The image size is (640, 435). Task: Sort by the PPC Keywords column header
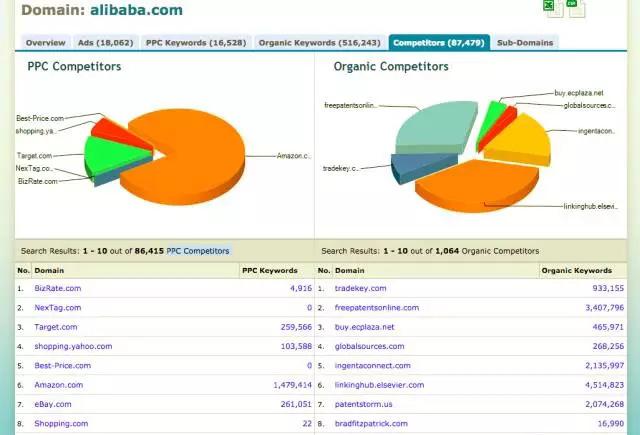[270, 271]
